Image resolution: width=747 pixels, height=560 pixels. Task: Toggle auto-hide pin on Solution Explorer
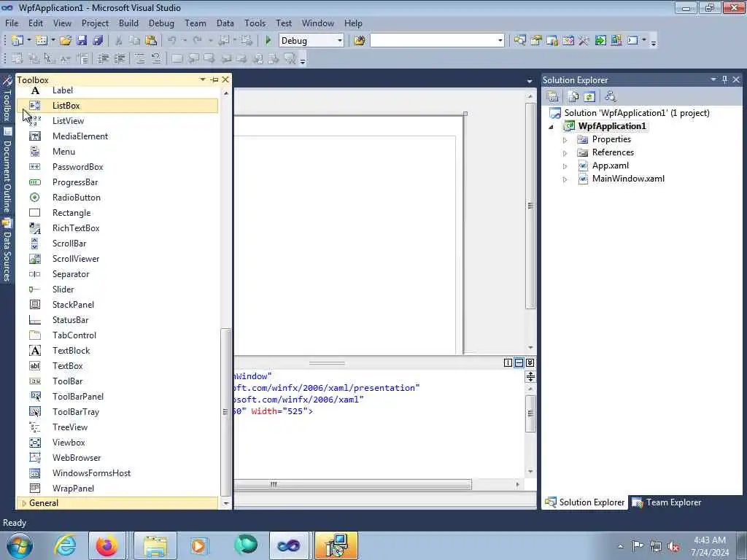(724, 79)
